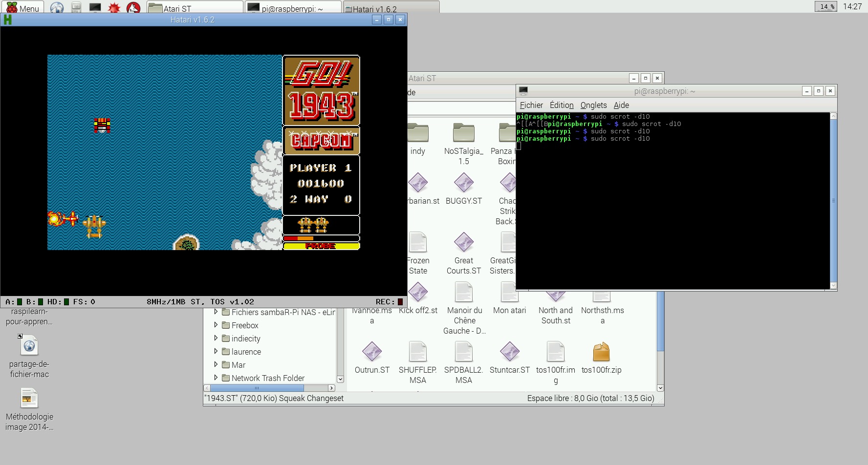This screenshot has height=465, width=868.
Task: Select the Outrun.ST file icon
Action: (x=372, y=352)
